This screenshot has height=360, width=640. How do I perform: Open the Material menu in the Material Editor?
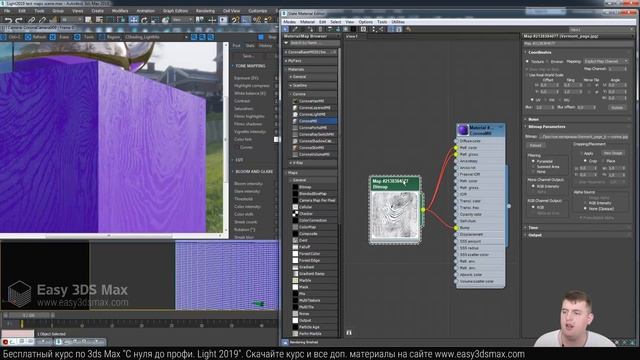307,22
